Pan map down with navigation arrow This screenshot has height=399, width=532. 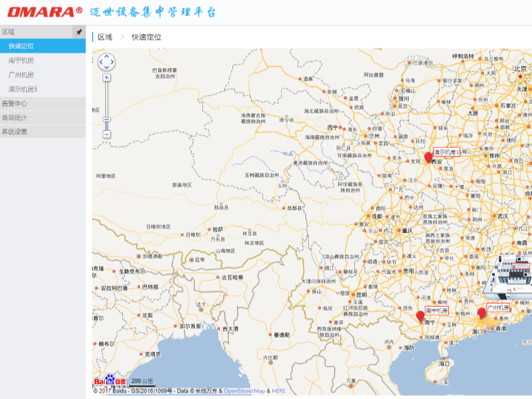coord(107,68)
